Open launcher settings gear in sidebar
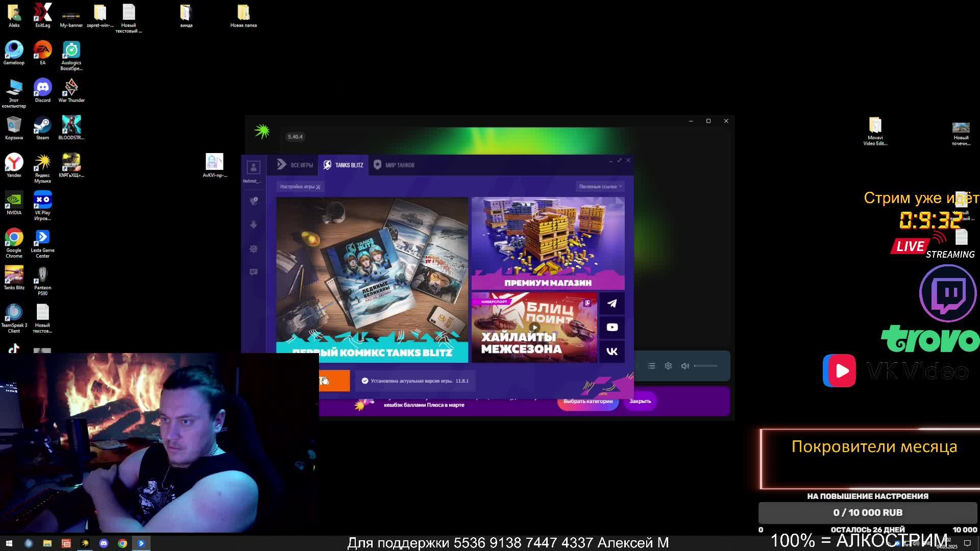 tap(253, 249)
